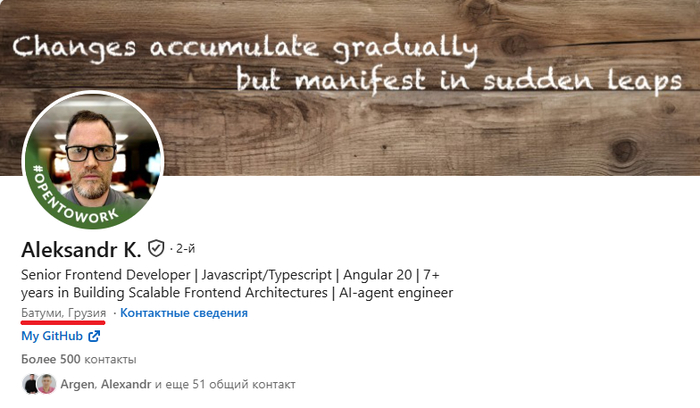Click the first mutual contact avatar in dark clothing

tap(30, 384)
